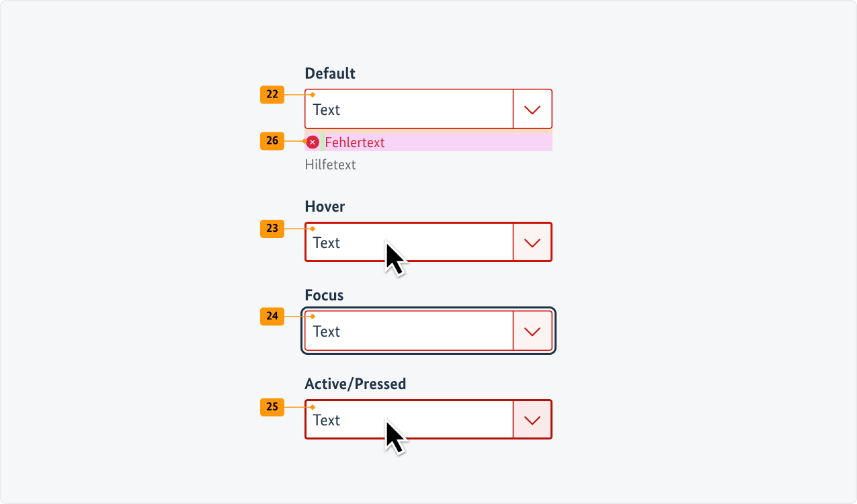Click the Fehlertext error message

(x=355, y=142)
